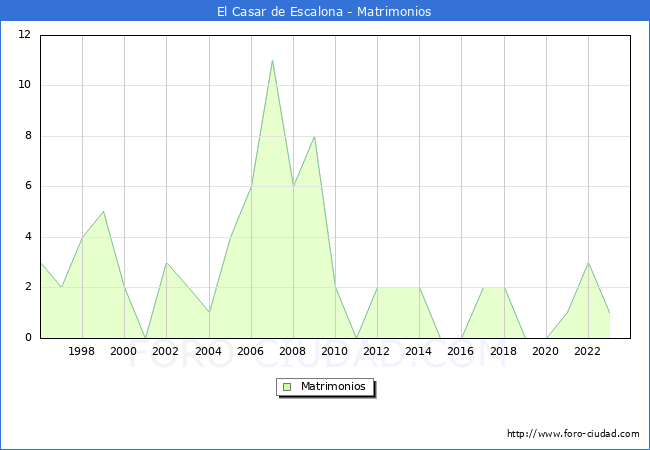Click the 2009 peak data point at 8

(315, 136)
